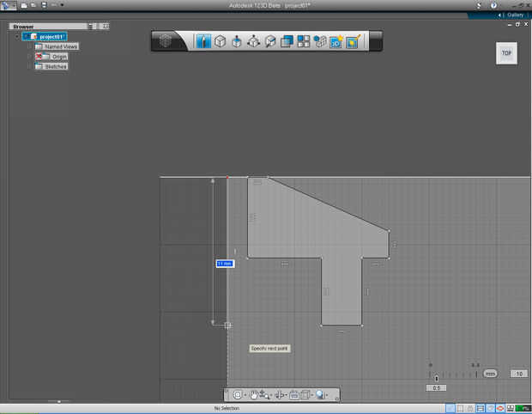
Task: Click the Combine overlapping squares icon
Action: 287,41
